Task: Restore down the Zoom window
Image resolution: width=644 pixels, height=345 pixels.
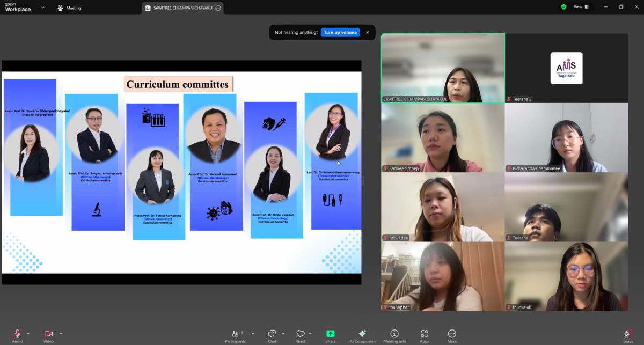Action: click(621, 7)
